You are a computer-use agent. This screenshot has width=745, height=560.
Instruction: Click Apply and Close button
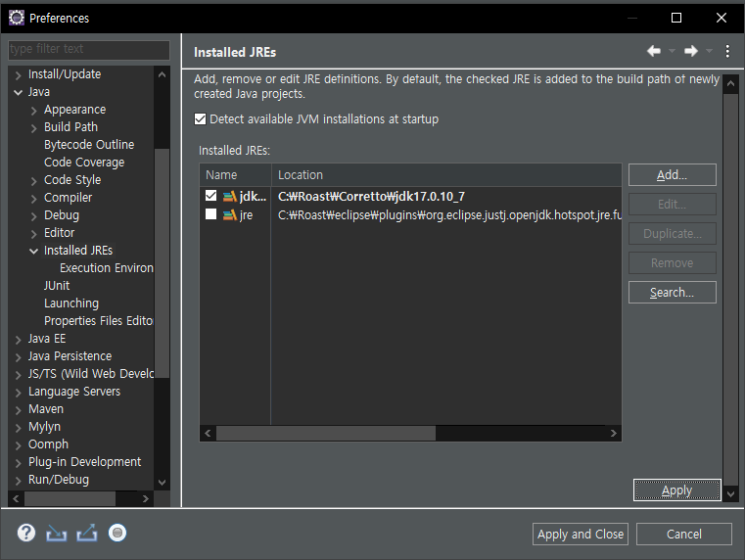[581, 534]
